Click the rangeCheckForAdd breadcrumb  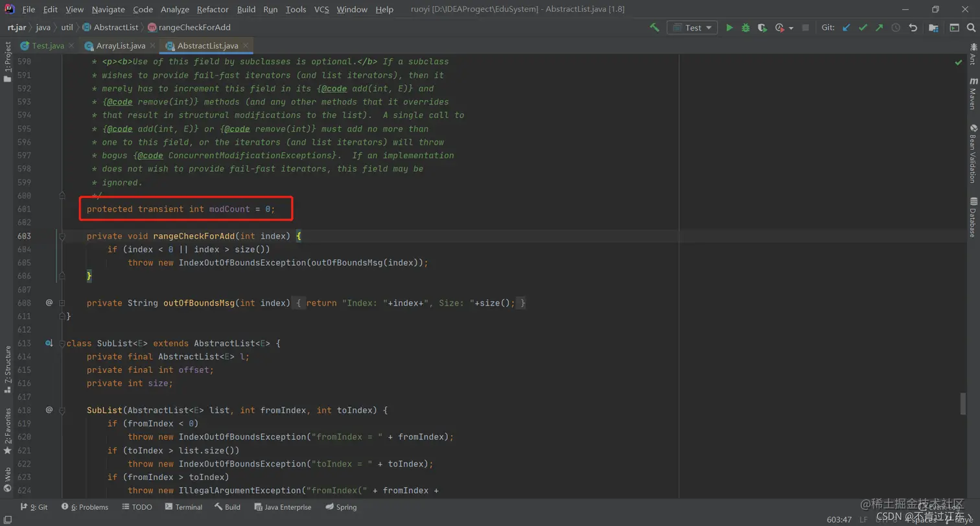tap(189, 28)
